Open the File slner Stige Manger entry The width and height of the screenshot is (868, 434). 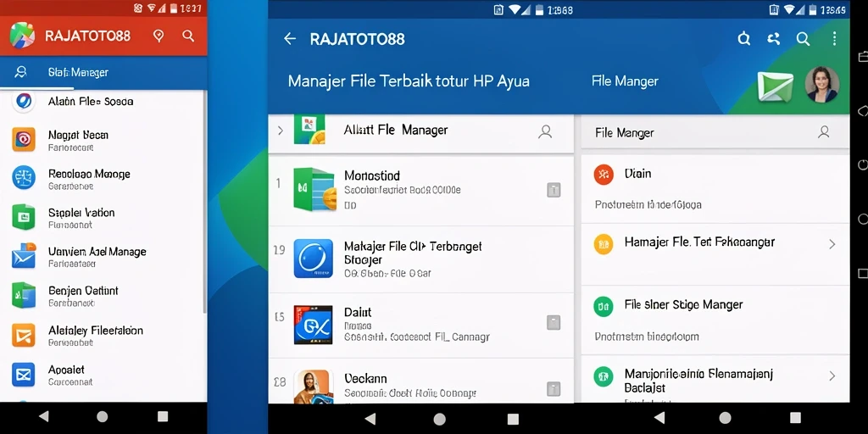coord(715,320)
